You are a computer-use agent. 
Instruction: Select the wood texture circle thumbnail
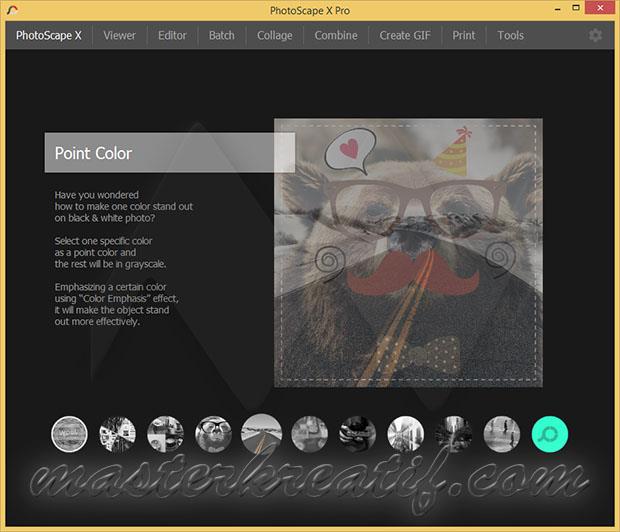pos(69,434)
